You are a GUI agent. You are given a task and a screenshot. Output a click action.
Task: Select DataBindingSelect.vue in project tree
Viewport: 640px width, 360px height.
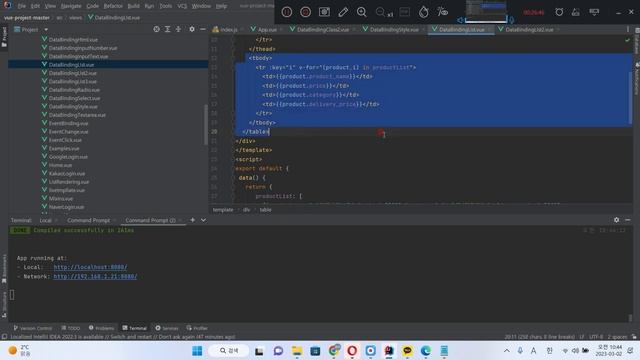[x=74, y=98]
